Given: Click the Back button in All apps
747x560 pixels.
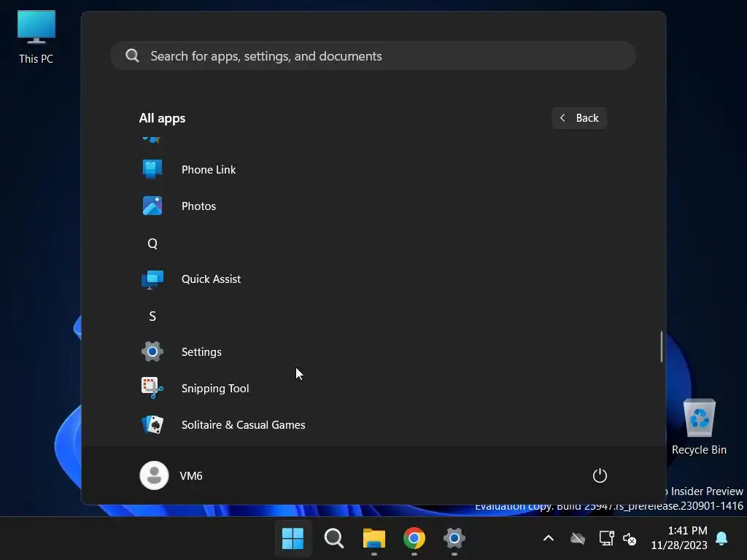Looking at the screenshot, I should 579,118.
